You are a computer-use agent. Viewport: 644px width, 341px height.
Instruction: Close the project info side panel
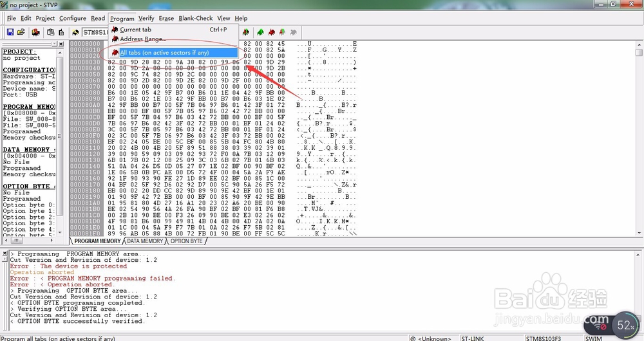61,44
